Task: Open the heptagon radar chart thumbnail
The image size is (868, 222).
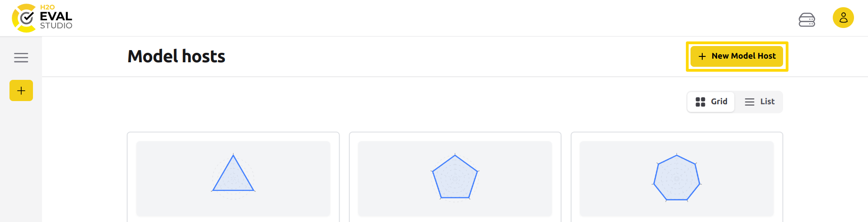Action: tap(677, 178)
